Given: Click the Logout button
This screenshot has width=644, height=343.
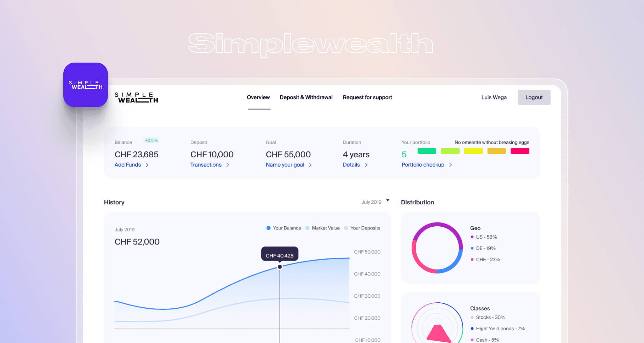Looking at the screenshot, I should tap(534, 97).
